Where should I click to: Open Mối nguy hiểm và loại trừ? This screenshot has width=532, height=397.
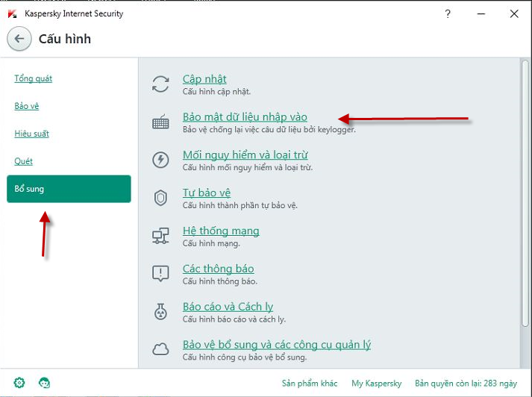[x=245, y=155]
